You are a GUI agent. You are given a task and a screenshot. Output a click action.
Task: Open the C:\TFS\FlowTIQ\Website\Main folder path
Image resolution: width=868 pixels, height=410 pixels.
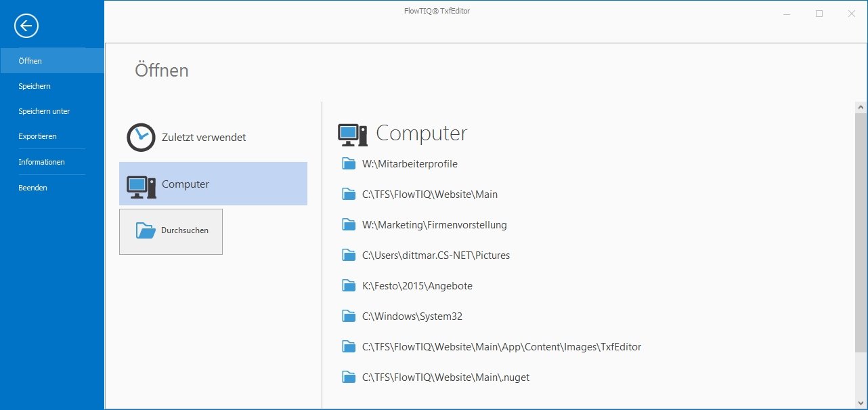pos(429,194)
